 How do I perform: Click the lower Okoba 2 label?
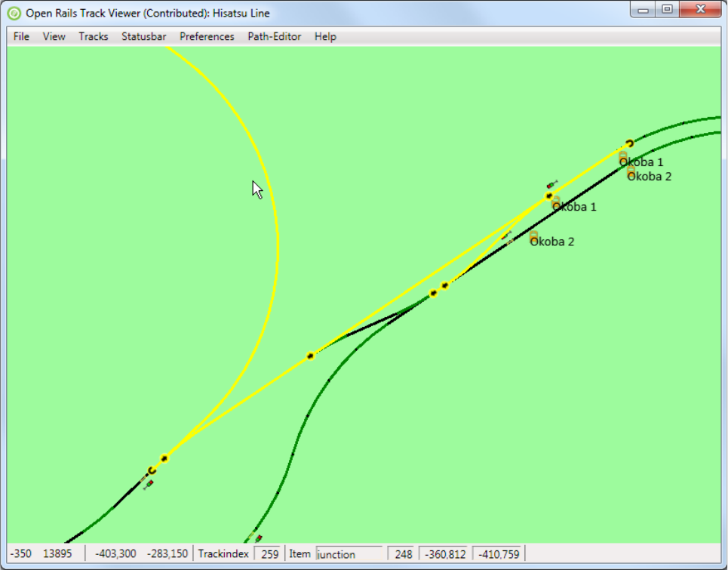[552, 242]
